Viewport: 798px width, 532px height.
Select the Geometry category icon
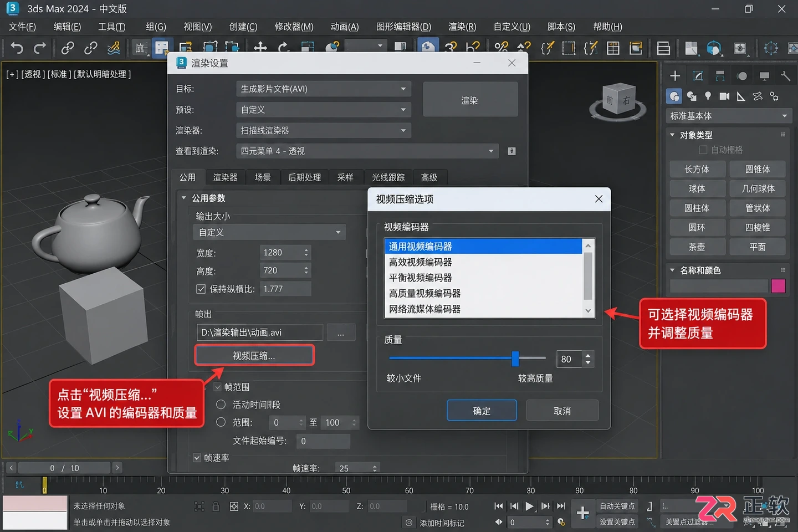pos(674,96)
